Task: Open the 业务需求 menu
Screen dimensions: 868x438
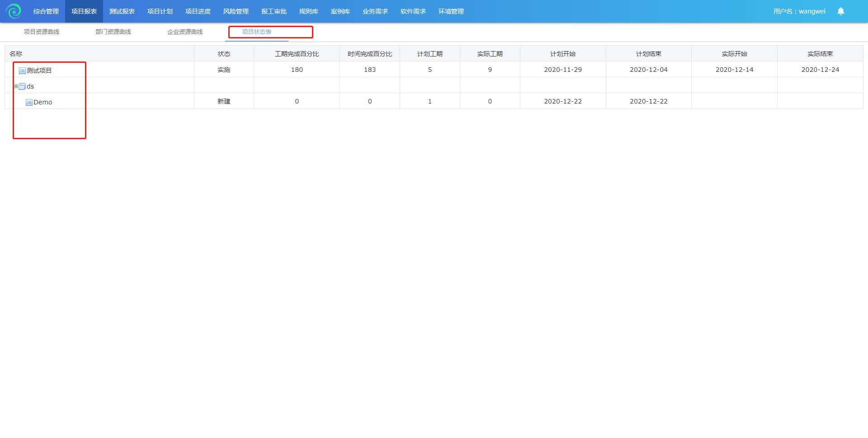Action: pos(375,11)
